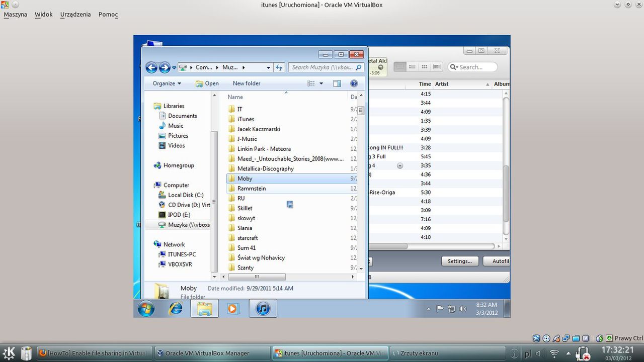Click the iTunes Autofill button

pos(497,261)
